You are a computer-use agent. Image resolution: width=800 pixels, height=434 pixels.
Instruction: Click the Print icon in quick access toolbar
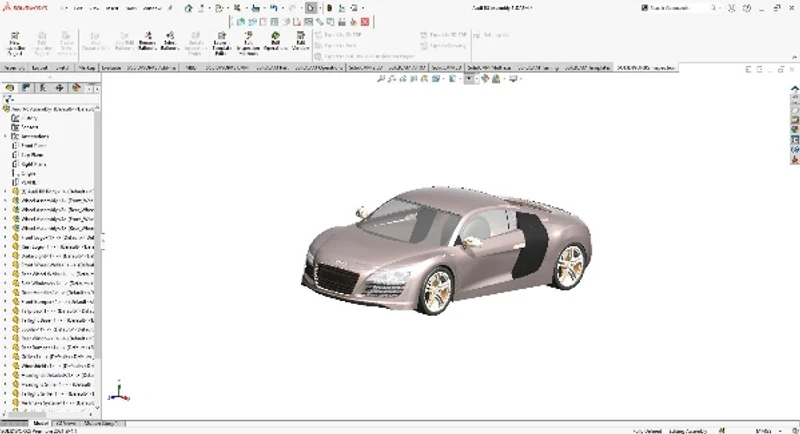tap(256, 8)
